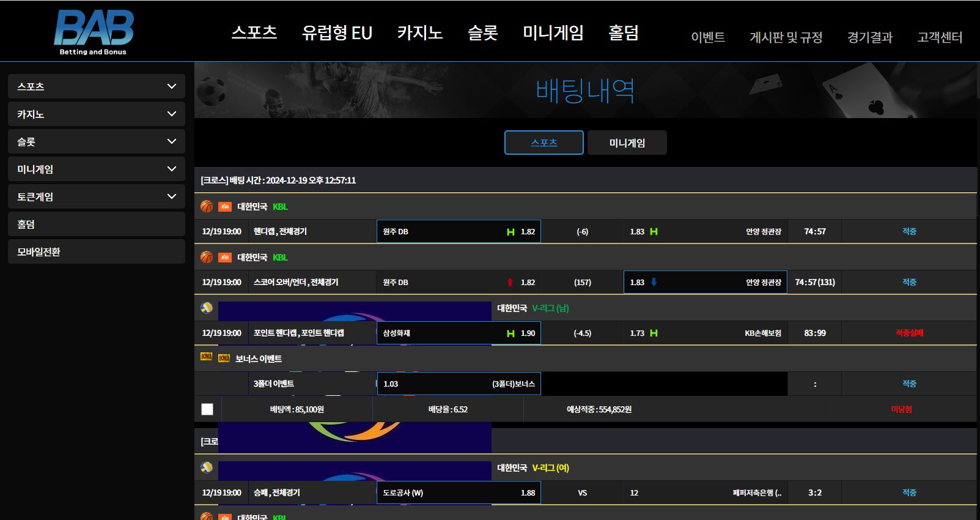Click the orange KBL league badge in first header
980x520 pixels.
225,207
